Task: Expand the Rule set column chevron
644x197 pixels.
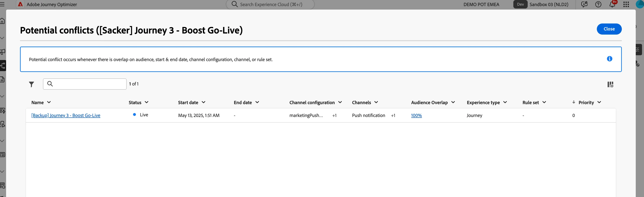Action: pyautogui.click(x=544, y=102)
